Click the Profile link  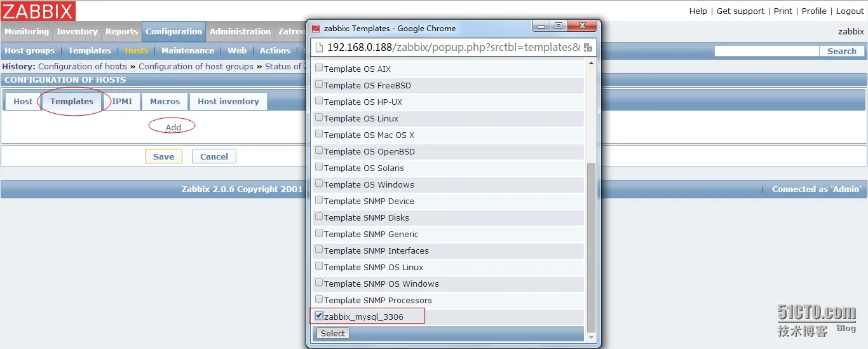814,11
